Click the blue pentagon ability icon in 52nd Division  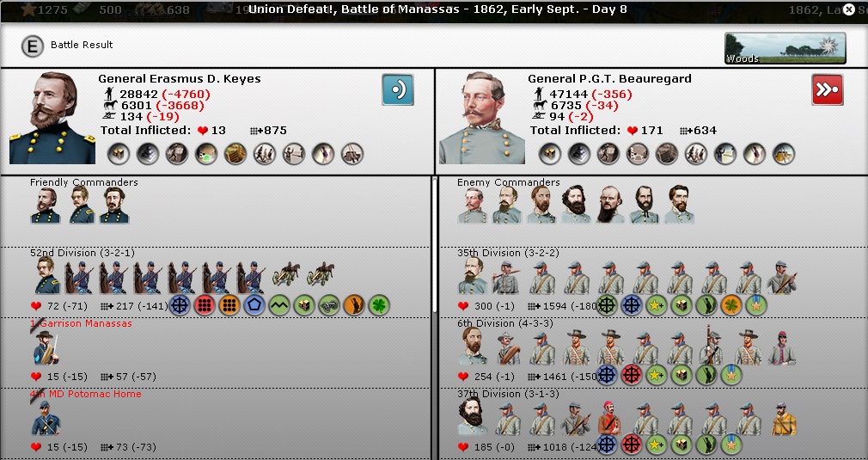tap(254, 305)
